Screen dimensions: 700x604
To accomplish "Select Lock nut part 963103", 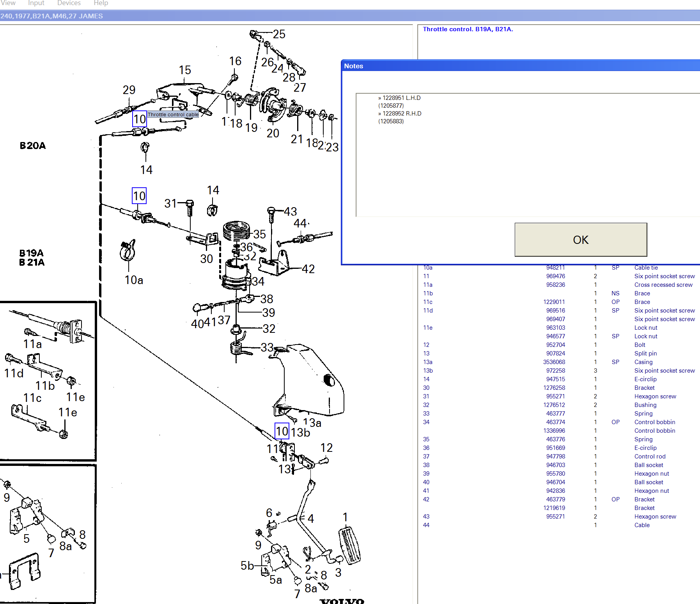I will [559, 328].
